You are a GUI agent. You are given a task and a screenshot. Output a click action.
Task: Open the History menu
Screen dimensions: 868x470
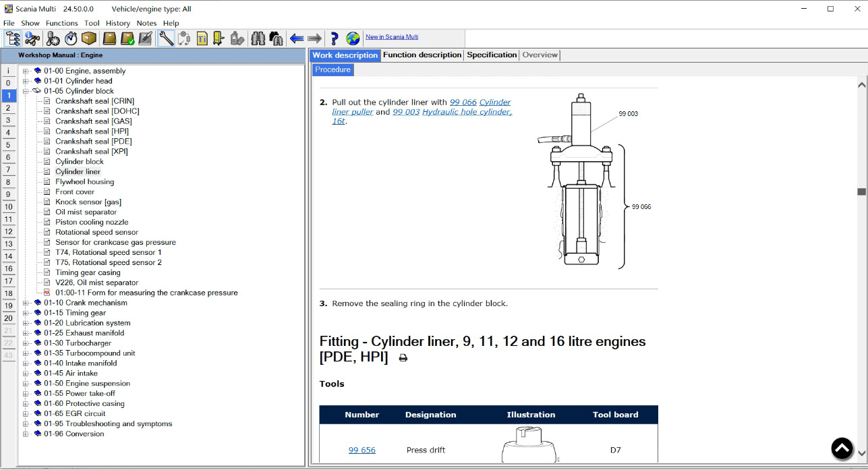118,23
